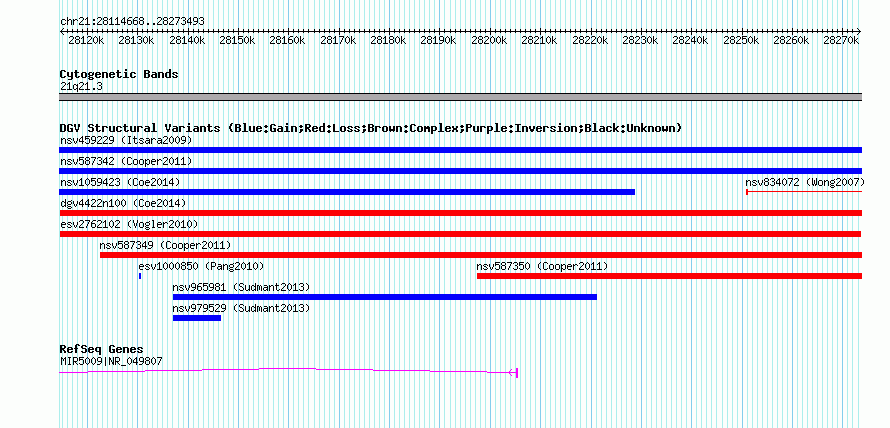
Task: Select the magenta MIR5009 gene line
Action: (288, 371)
